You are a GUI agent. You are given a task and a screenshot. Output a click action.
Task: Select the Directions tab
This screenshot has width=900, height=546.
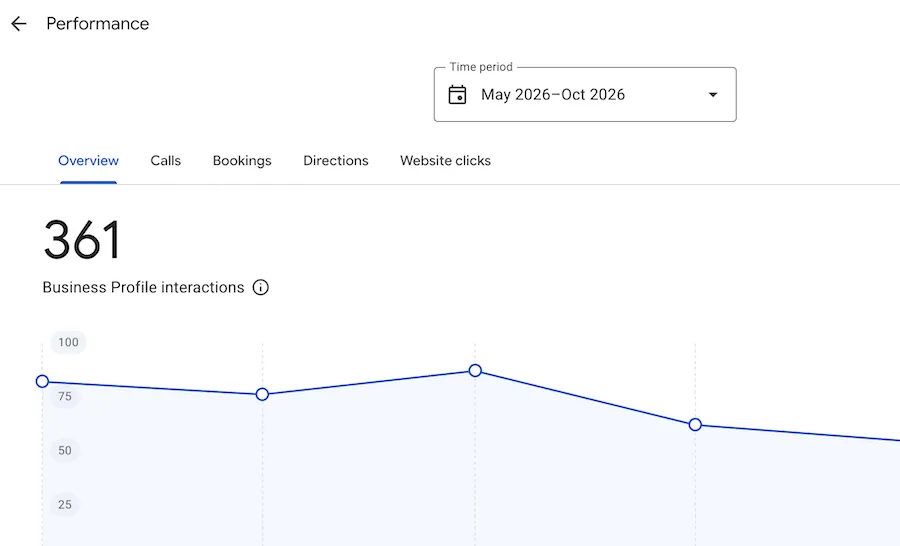[336, 161]
